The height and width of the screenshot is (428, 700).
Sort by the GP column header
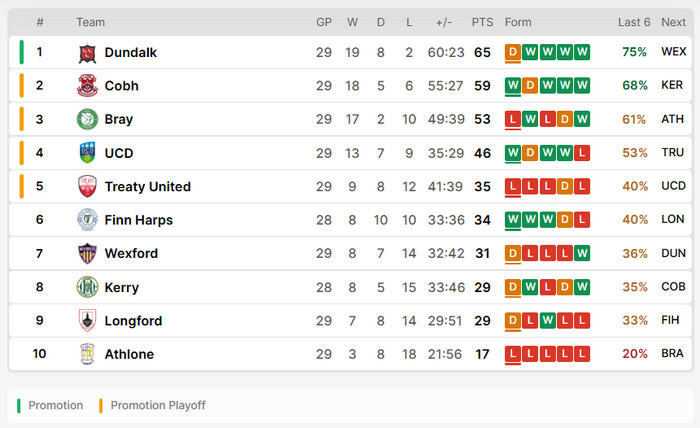point(324,22)
